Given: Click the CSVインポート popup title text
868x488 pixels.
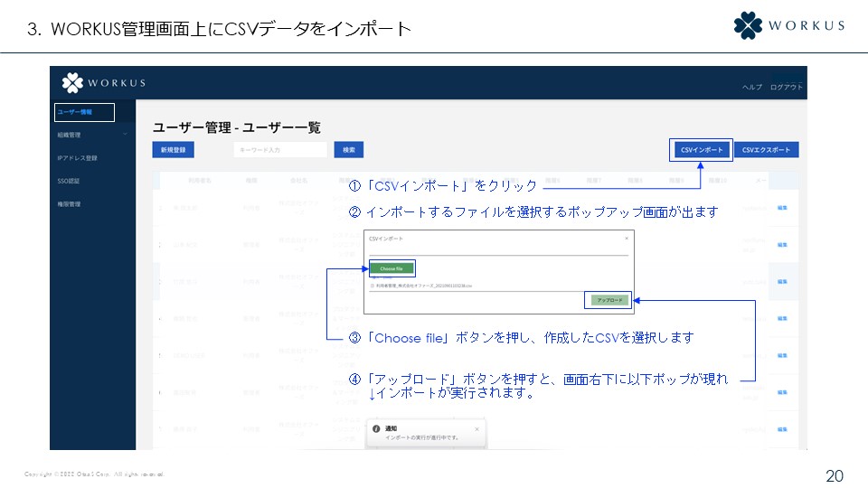Looking at the screenshot, I should click(386, 239).
